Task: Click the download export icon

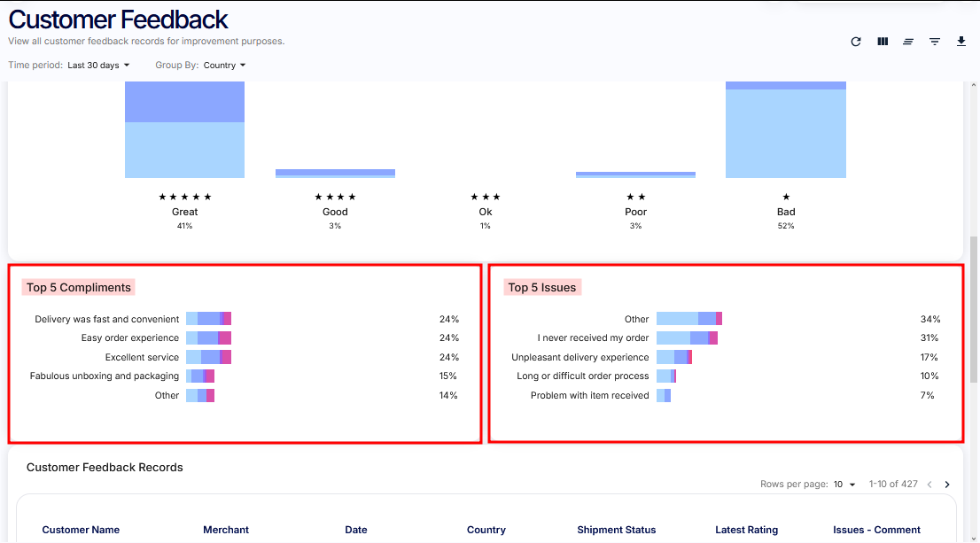Action: click(x=961, y=42)
